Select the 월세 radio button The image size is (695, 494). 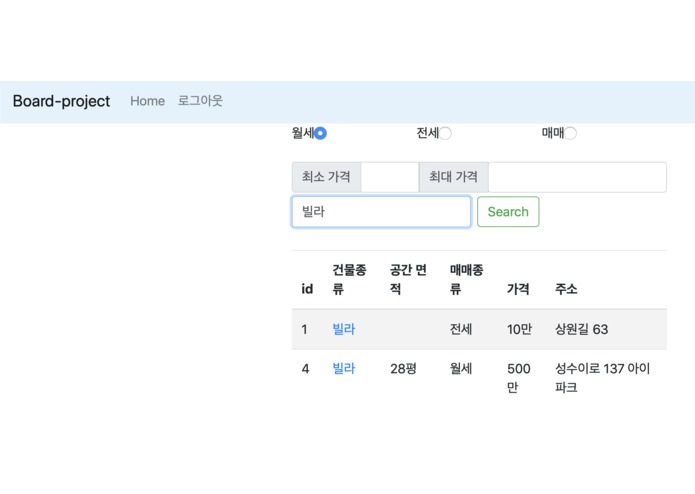point(320,133)
